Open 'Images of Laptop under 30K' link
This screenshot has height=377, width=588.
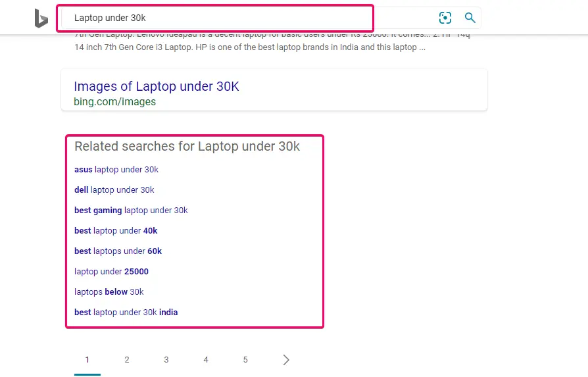click(x=157, y=86)
